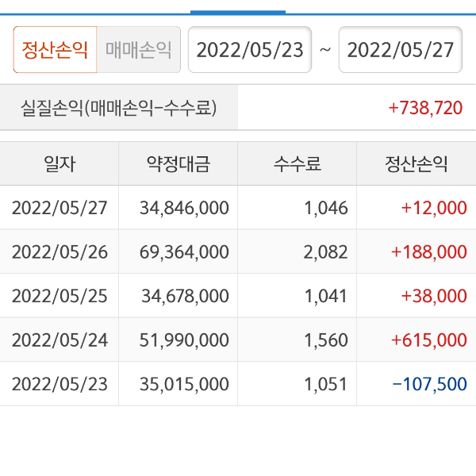Screen dimensions: 476x476
Task: Open the start date 2022/05/23 picker
Action: click(250, 50)
